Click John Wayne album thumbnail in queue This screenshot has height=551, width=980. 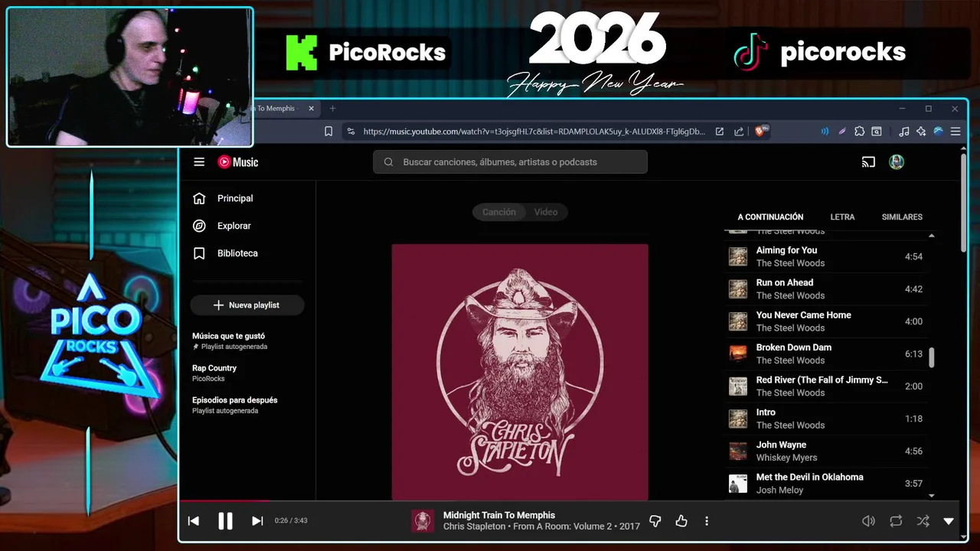coord(738,451)
